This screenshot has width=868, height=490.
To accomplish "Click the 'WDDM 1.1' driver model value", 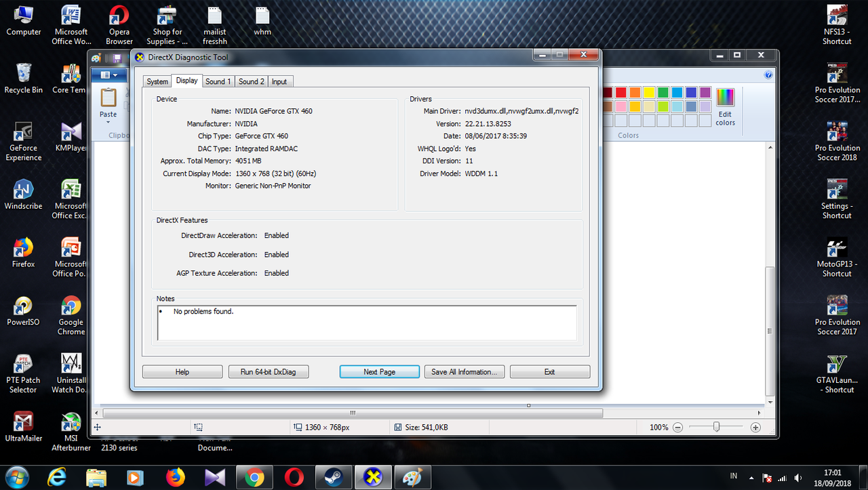I will point(482,174).
